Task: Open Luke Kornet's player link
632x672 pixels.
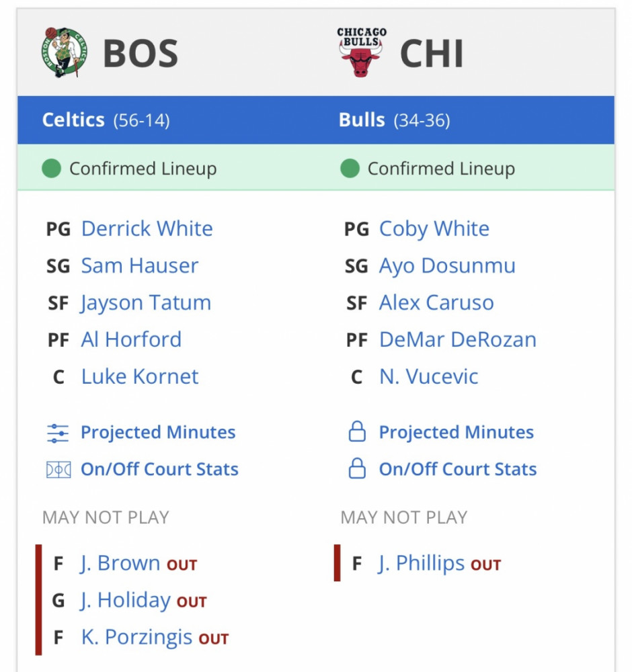Action: tap(140, 377)
